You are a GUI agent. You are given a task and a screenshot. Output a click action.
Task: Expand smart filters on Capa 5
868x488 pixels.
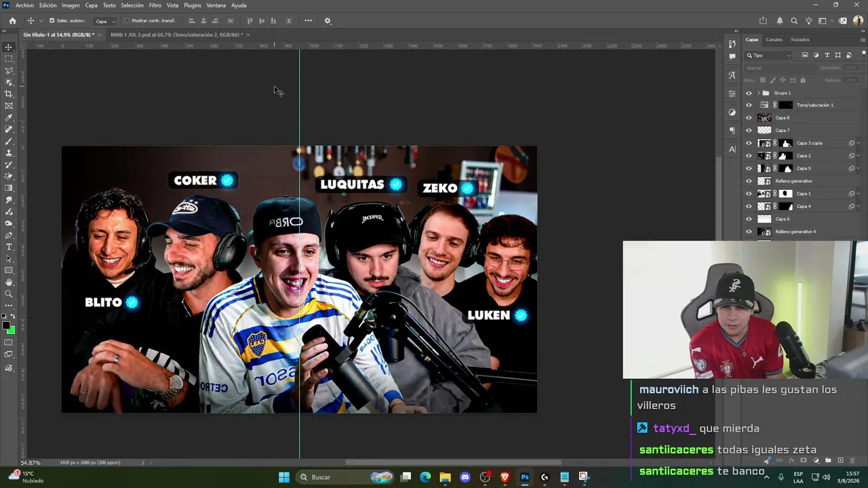[x=859, y=168]
